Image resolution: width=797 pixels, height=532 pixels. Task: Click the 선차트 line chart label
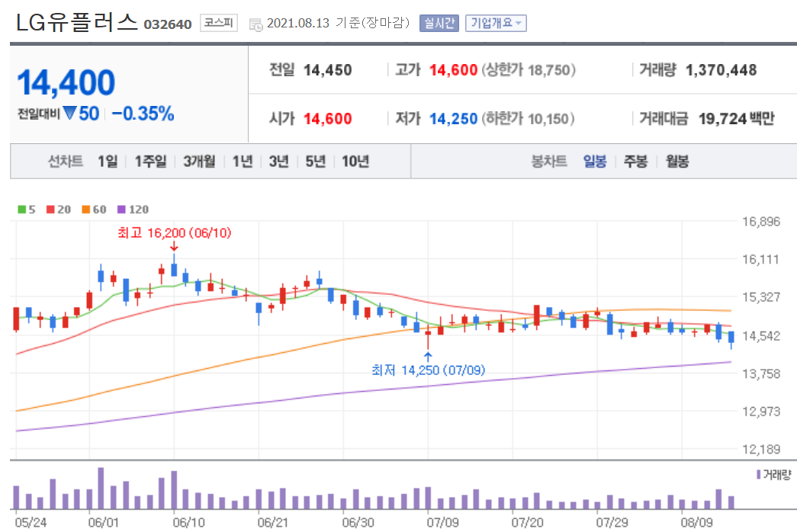pyautogui.click(x=66, y=162)
